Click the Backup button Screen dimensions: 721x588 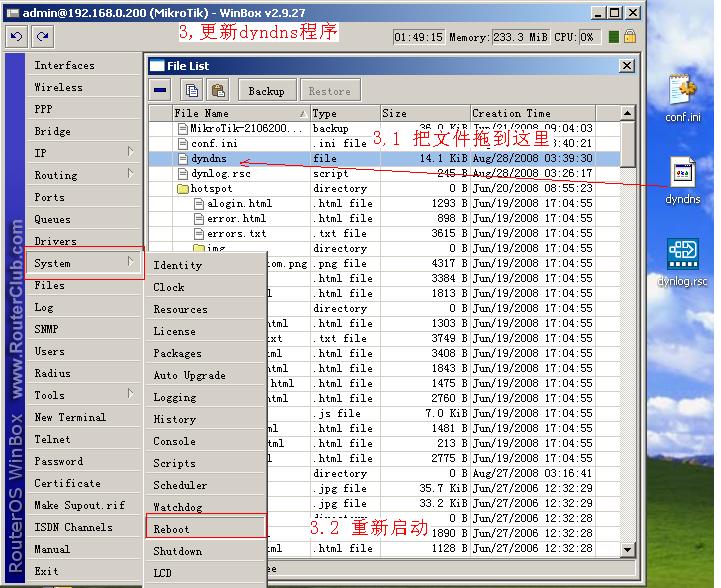(266, 91)
